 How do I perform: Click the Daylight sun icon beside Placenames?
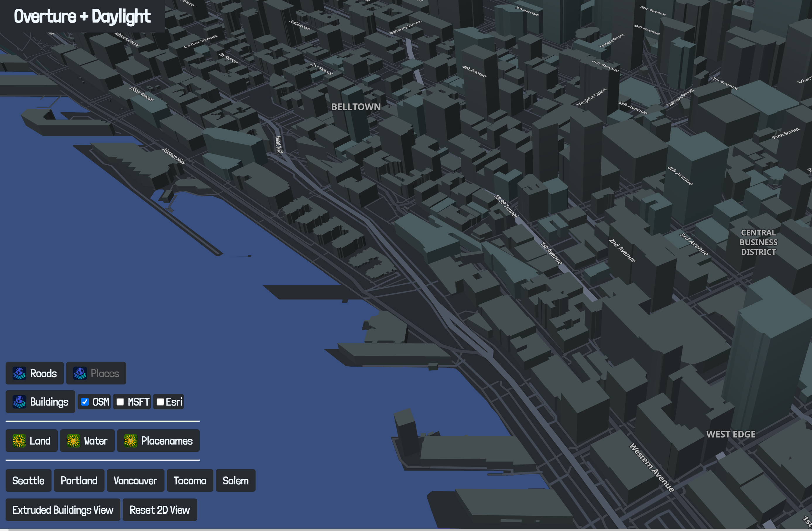tap(130, 440)
